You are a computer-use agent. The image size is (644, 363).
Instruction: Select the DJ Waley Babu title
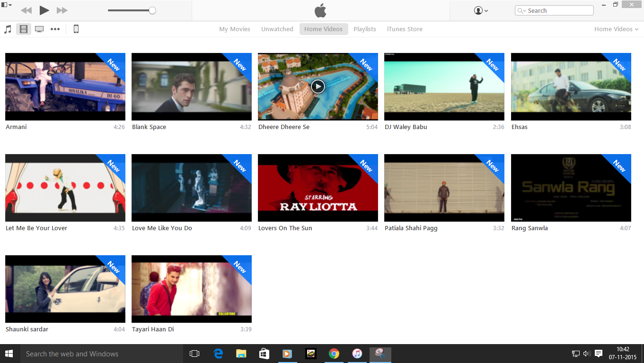coord(406,127)
